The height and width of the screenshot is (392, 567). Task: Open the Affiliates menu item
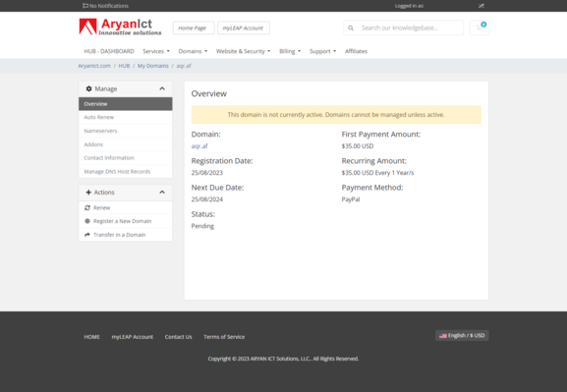coord(356,51)
